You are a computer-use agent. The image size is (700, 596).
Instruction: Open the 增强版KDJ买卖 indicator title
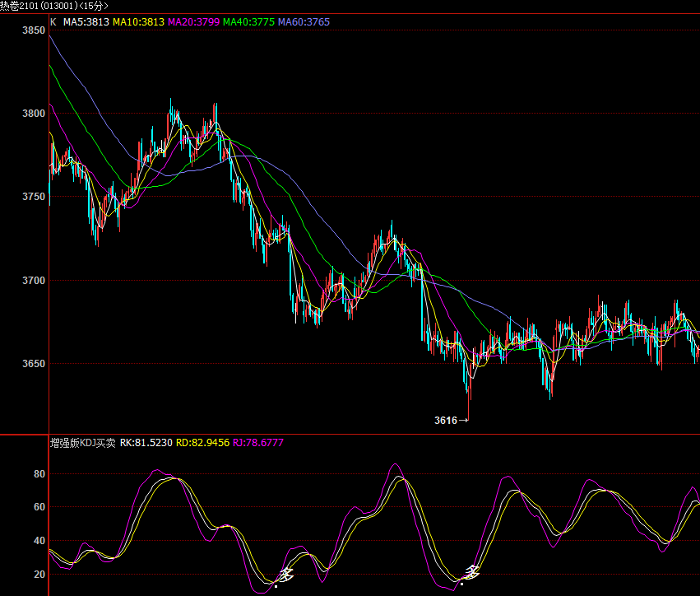[82, 443]
